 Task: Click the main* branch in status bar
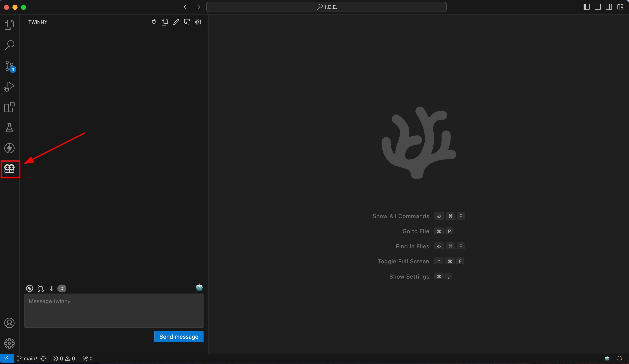27,358
